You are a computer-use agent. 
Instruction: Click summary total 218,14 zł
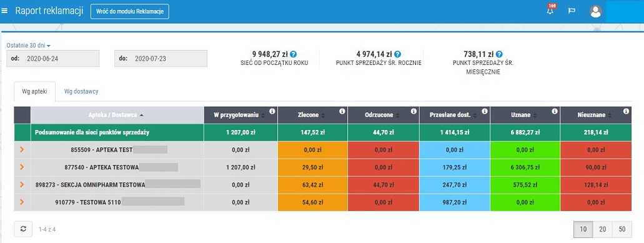(595, 132)
